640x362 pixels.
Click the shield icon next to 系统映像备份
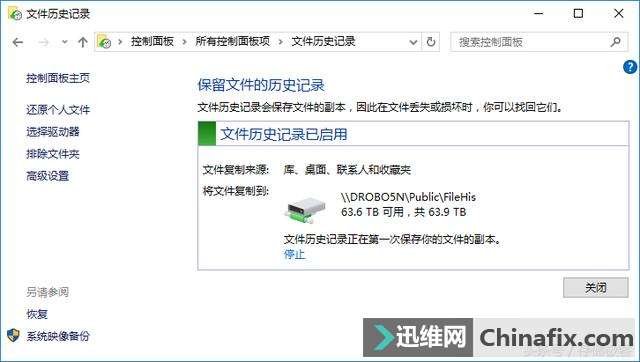click(x=13, y=335)
